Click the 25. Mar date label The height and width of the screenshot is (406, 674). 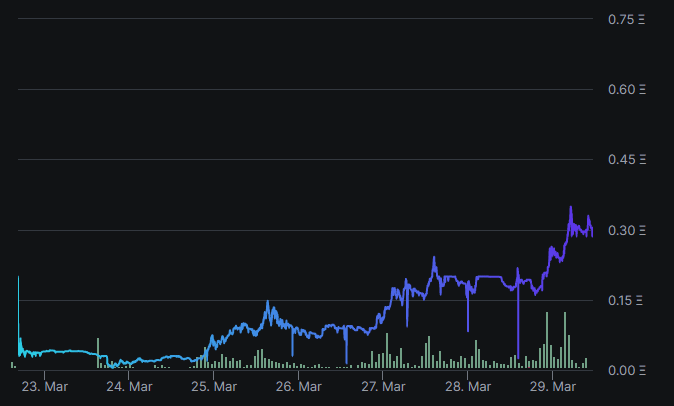(214, 387)
